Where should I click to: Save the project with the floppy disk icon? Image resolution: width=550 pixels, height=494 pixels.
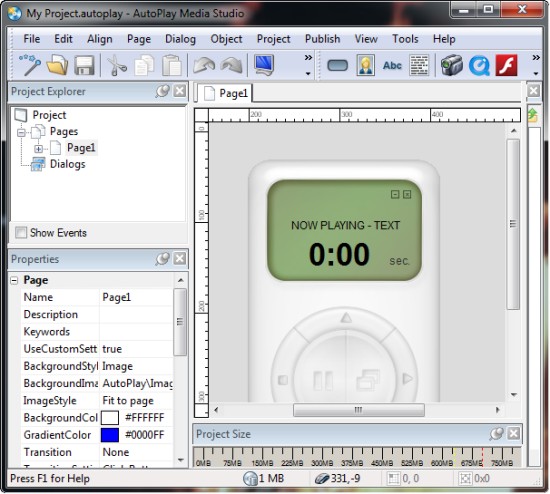[85, 65]
